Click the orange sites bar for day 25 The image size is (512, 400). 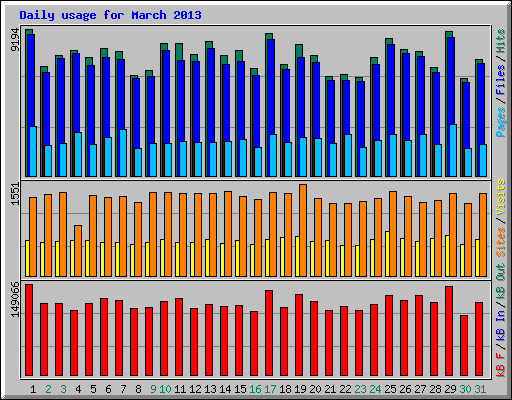(393, 234)
